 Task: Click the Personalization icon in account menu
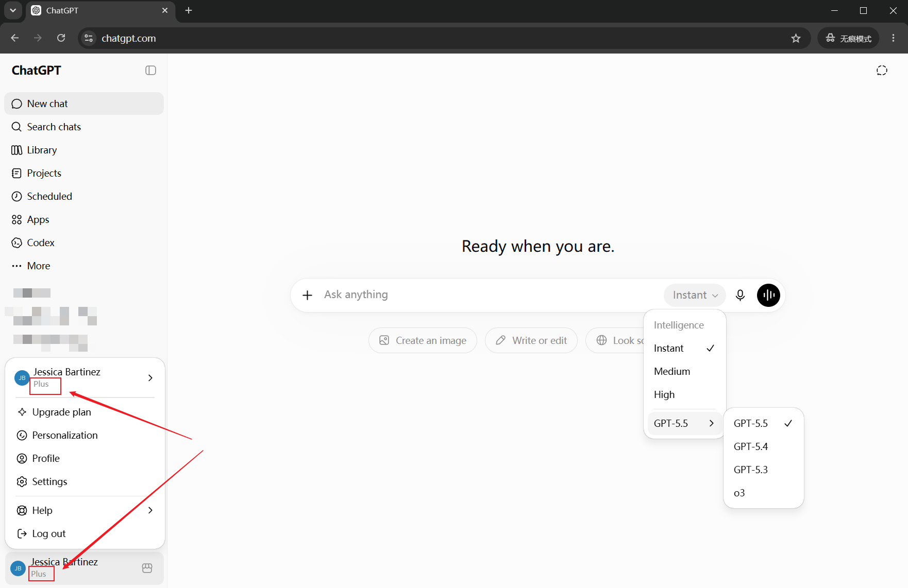point(22,436)
